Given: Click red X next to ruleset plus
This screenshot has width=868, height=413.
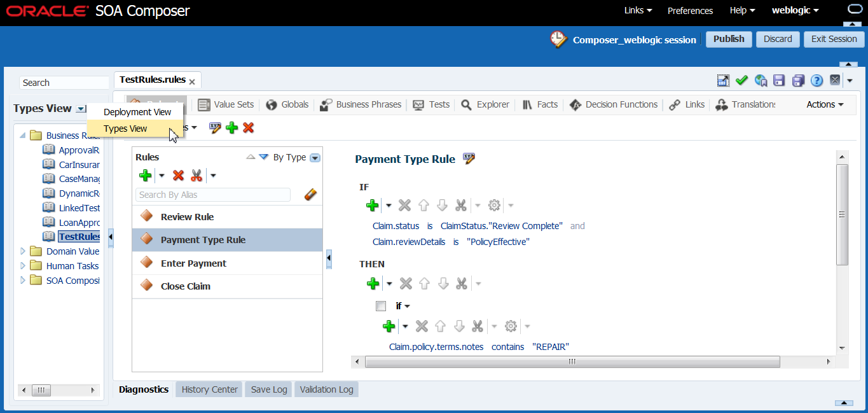Looking at the screenshot, I should pyautogui.click(x=249, y=128).
